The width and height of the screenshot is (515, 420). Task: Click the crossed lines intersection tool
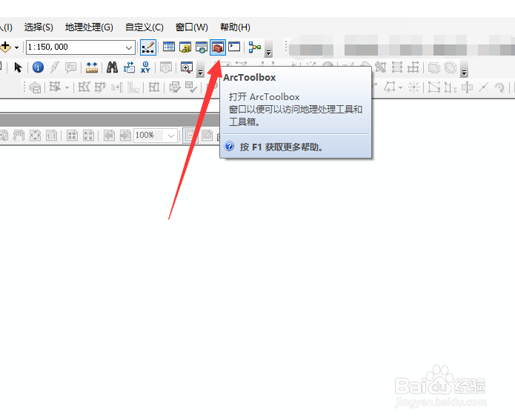[483, 87]
